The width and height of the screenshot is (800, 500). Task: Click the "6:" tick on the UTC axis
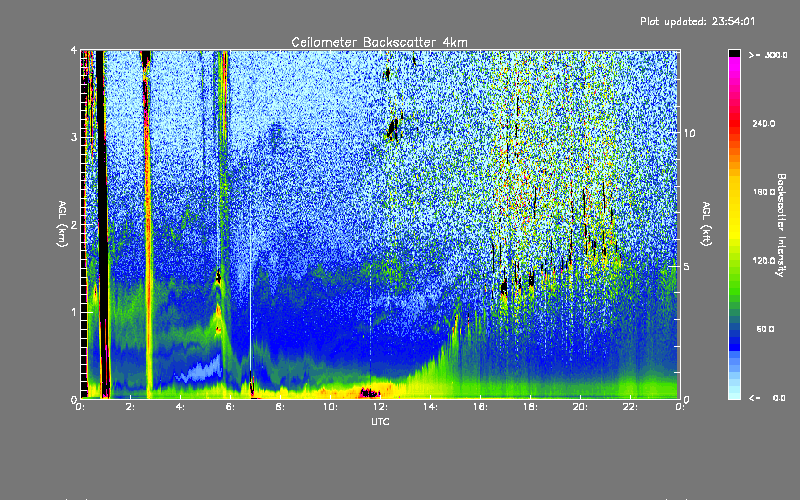(x=231, y=407)
